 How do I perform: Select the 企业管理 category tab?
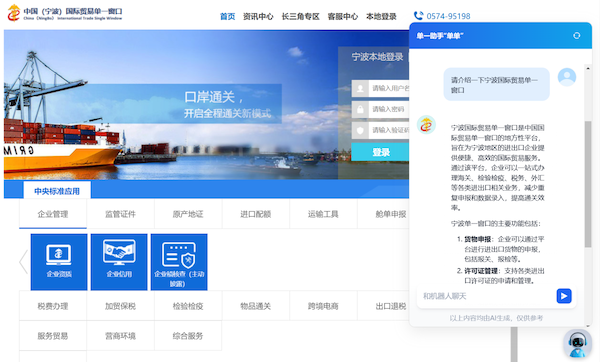coord(53,214)
